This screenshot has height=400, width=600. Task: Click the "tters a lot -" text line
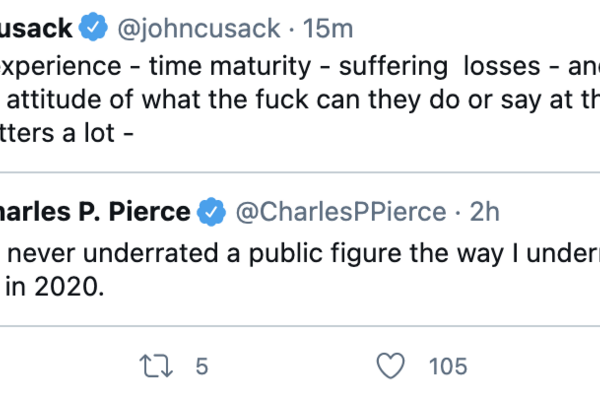70,135
